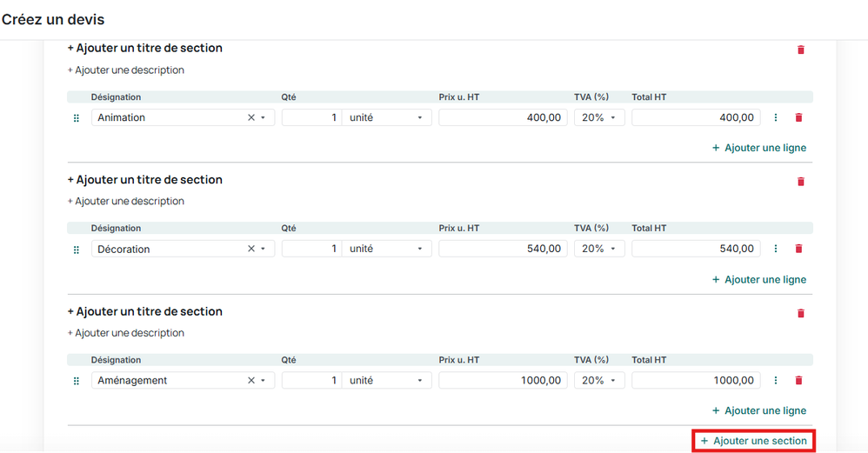Clear the Animation designation with the X icon
This screenshot has width=868, height=453.
pyautogui.click(x=251, y=117)
